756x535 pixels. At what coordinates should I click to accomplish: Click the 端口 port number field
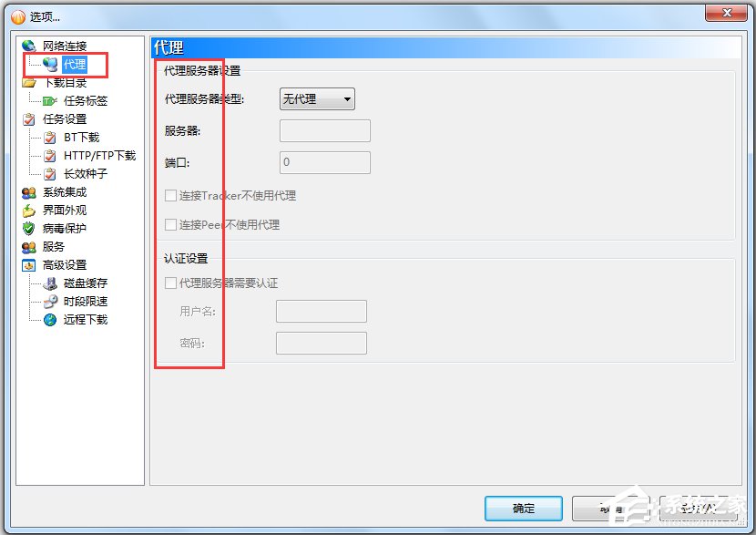tap(325, 162)
